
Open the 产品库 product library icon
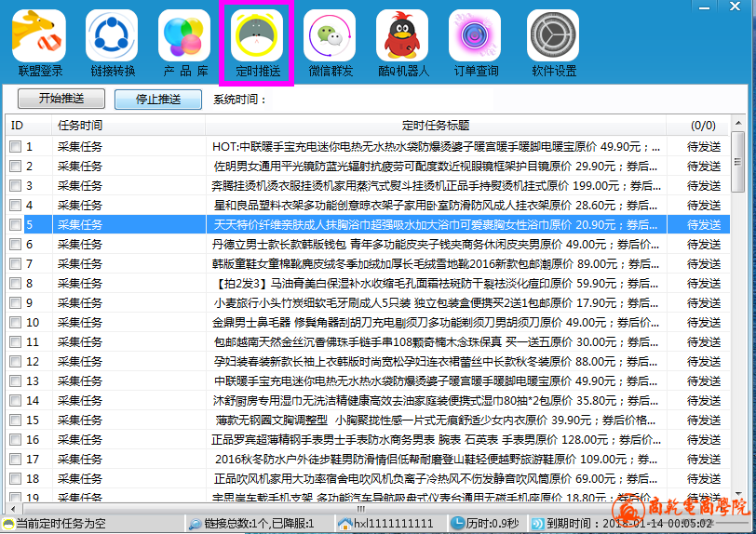[x=184, y=36]
